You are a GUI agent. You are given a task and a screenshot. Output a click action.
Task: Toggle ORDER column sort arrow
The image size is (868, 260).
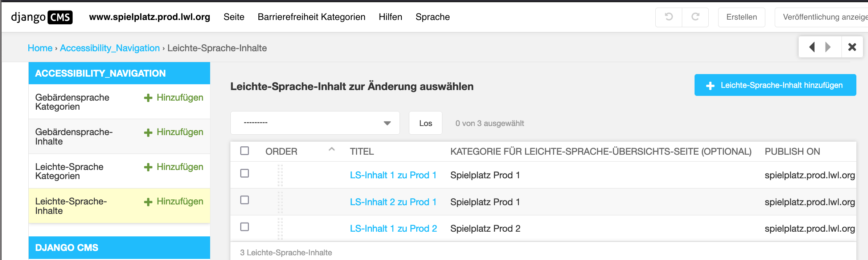point(331,149)
